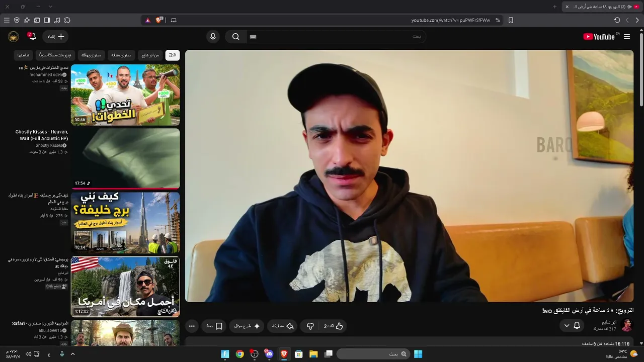Open the 'تحدي الخطوات' video thumbnail
This screenshot has width=644, height=362.
click(x=125, y=95)
